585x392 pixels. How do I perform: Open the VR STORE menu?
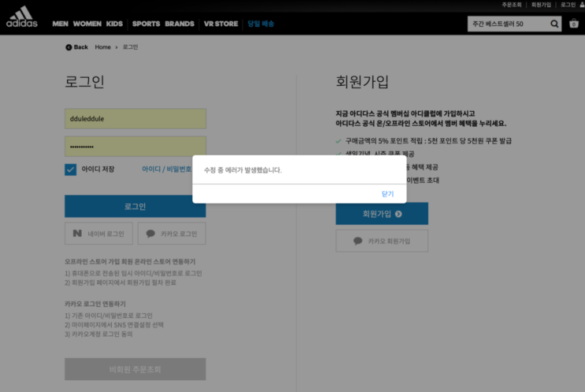pos(220,24)
